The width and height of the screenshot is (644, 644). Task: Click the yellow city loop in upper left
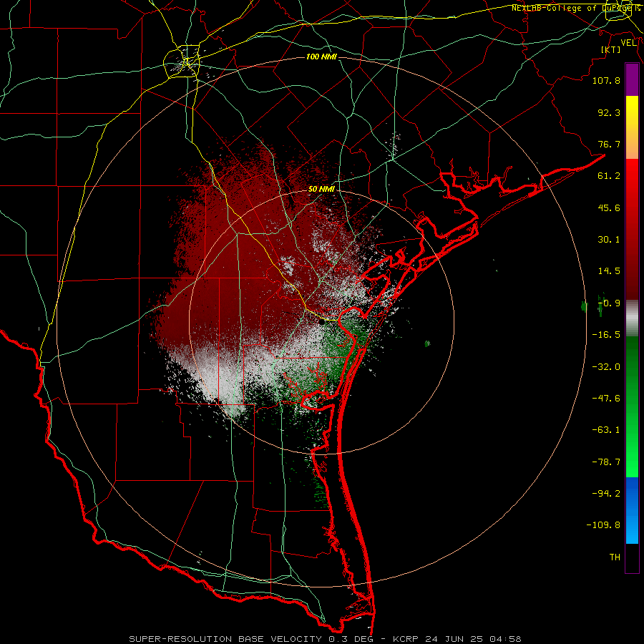[x=182, y=62]
